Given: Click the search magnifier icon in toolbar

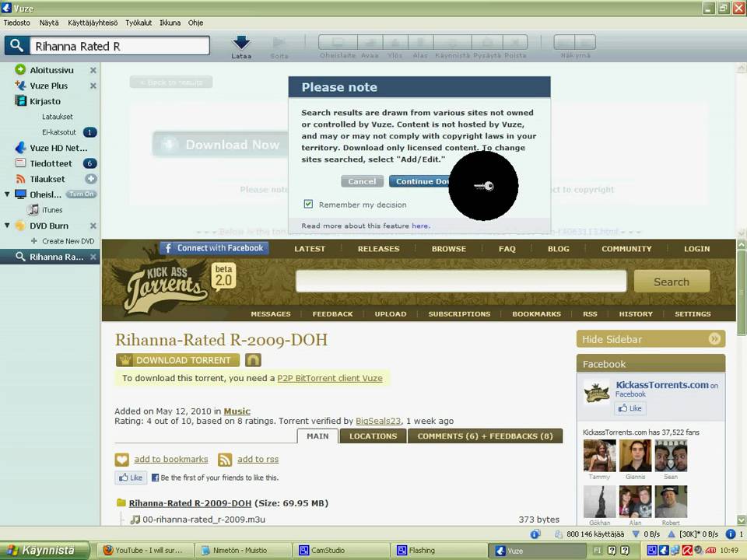Looking at the screenshot, I should tap(16, 46).
